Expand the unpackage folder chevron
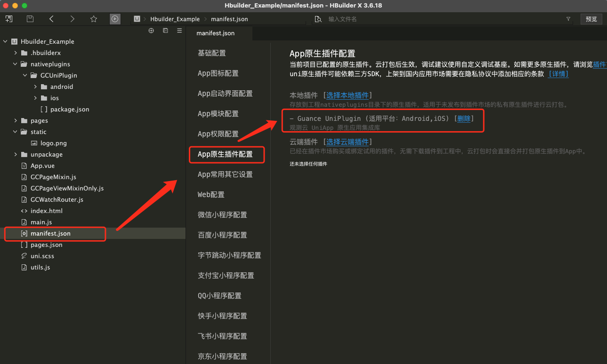 (x=16, y=154)
